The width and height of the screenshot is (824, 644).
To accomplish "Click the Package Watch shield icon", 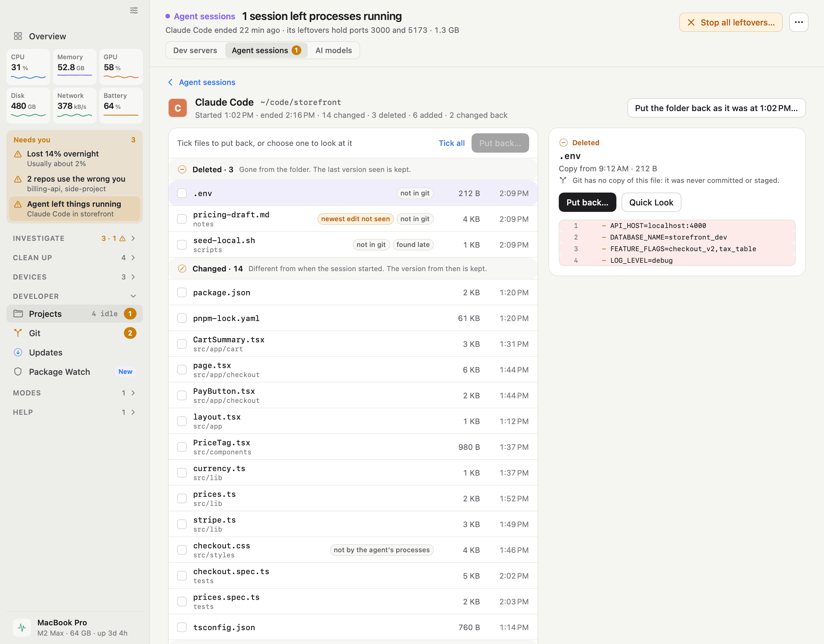I will [18, 372].
